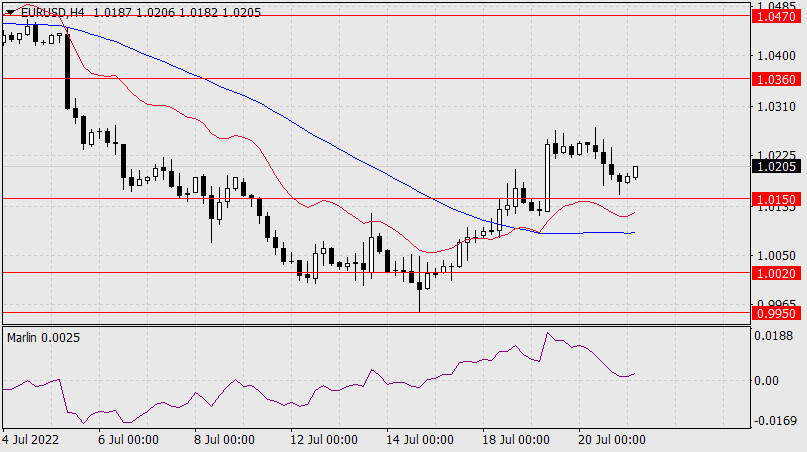Select the 1.0360 red price level label
Viewport: 807px width, 452px height.
(777, 79)
